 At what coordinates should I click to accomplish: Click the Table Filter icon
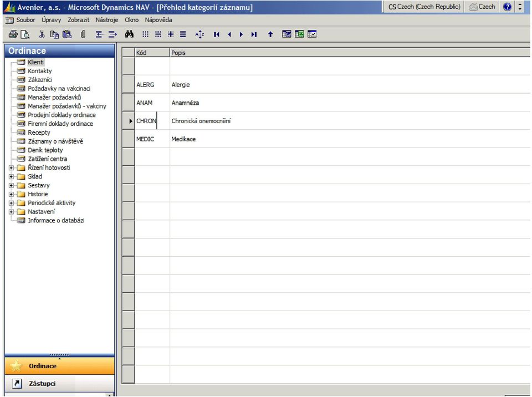click(x=158, y=34)
